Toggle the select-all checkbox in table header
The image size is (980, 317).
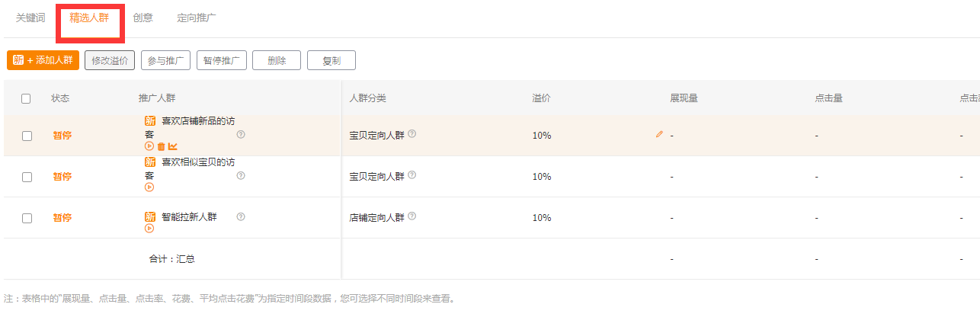tap(27, 98)
